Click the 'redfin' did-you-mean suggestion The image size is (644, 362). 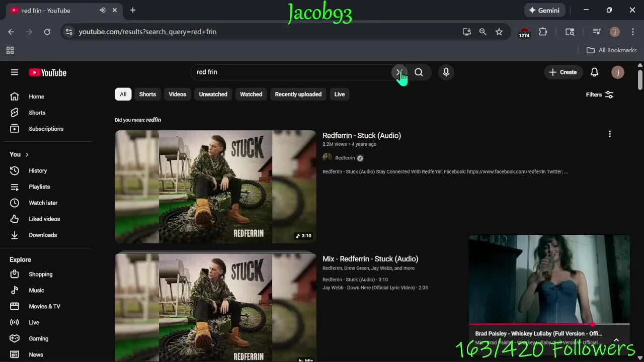153,120
